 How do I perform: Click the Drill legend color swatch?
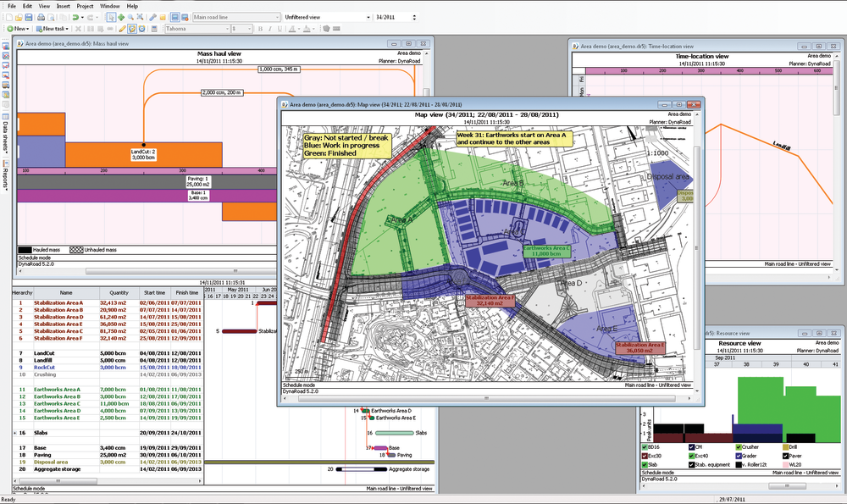pyautogui.click(x=786, y=447)
